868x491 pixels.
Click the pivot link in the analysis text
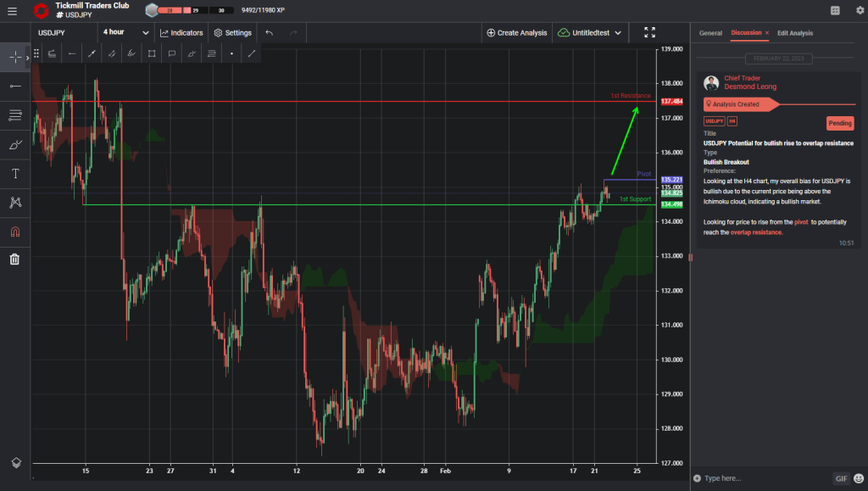tap(803, 221)
